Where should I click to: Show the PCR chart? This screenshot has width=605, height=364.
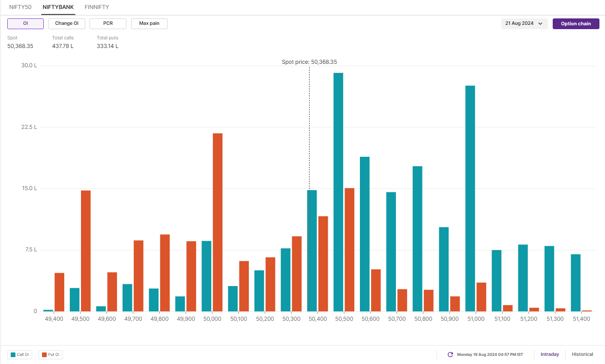[108, 24]
